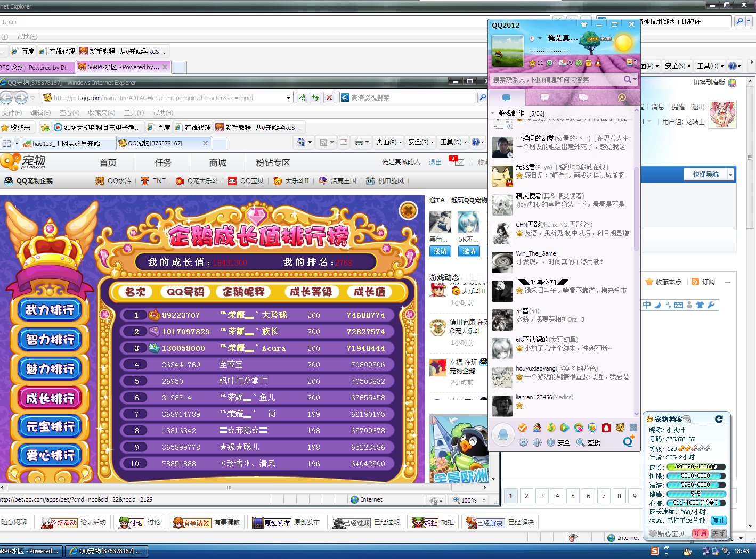
Task: Close the penguin growth ranking popup
Action: (x=408, y=211)
